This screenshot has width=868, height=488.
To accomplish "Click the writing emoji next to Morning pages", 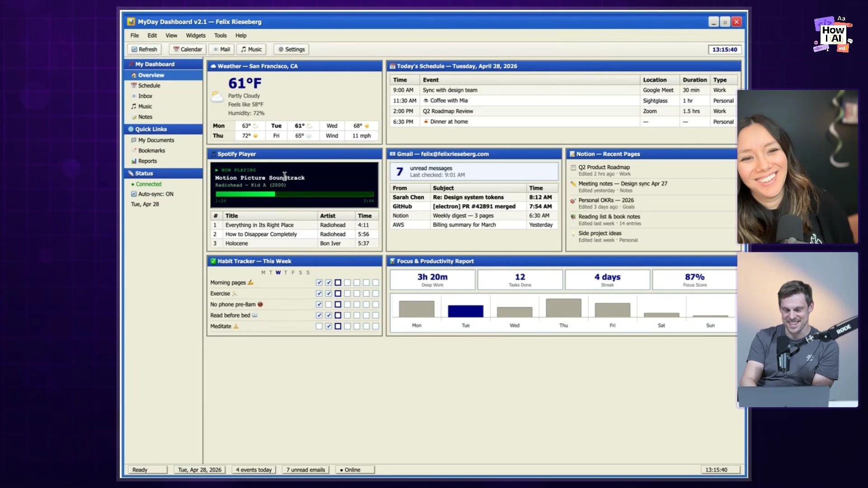I will coord(250,282).
